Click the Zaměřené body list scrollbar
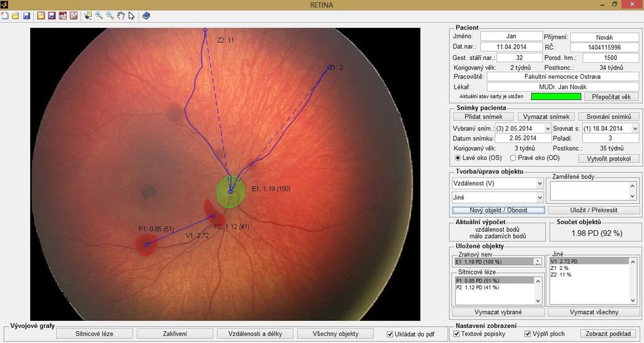This screenshot has height=343, width=644. [633, 191]
